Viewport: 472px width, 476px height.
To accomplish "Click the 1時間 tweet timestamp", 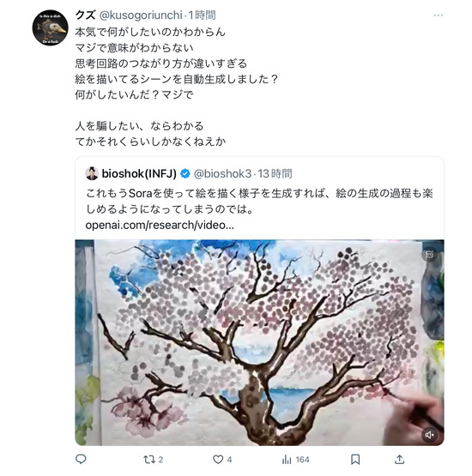I will [x=202, y=15].
